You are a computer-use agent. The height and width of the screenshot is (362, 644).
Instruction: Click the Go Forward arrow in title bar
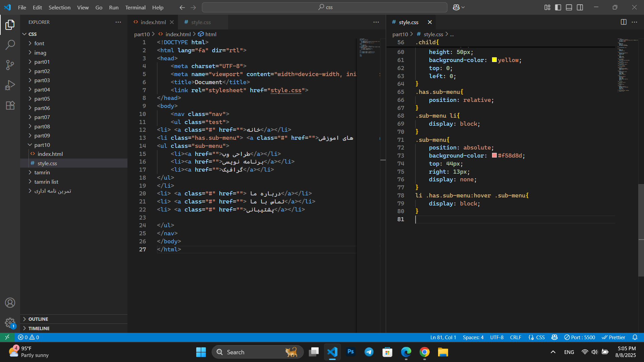click(193, 7)
